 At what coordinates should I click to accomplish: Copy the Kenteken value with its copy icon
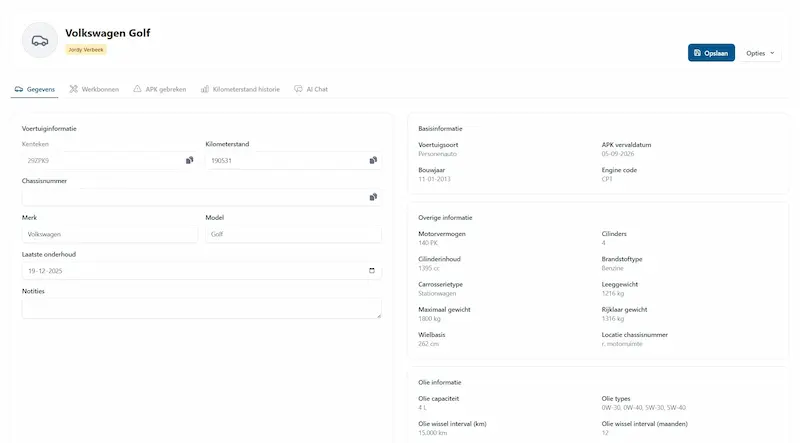tap(189, 160)
